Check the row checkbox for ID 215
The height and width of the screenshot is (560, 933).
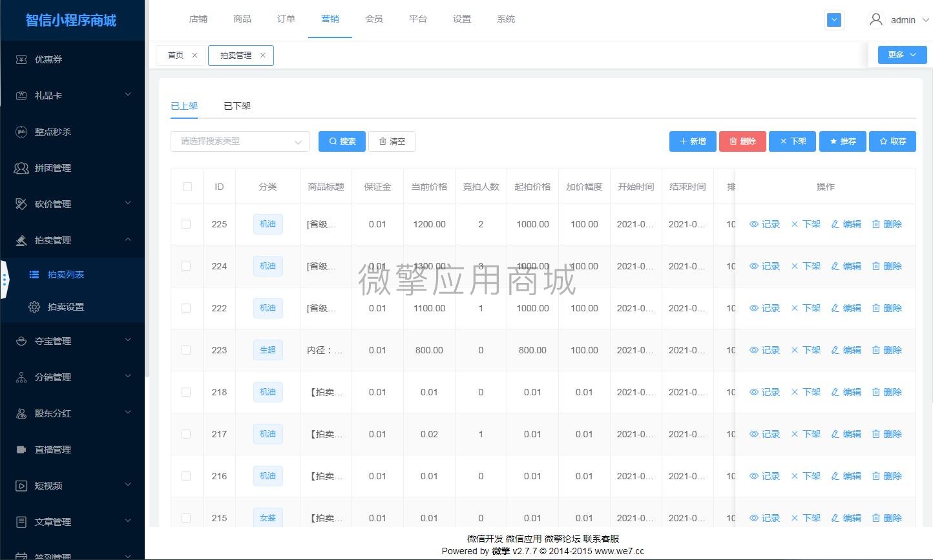[x=186, y=518]
